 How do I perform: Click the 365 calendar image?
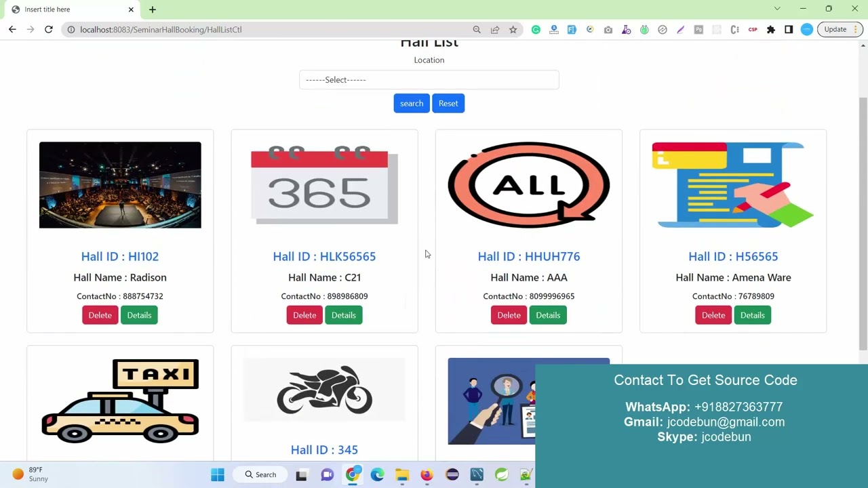click(x=324, y=185)
